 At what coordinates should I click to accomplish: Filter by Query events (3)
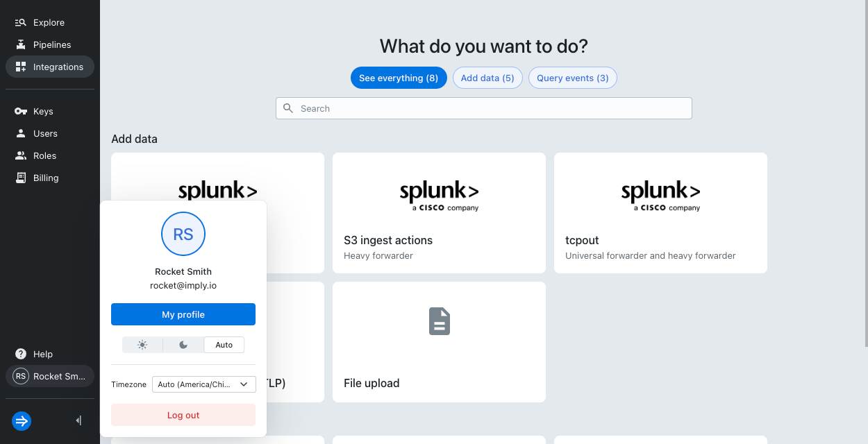(x=573, y=78)
